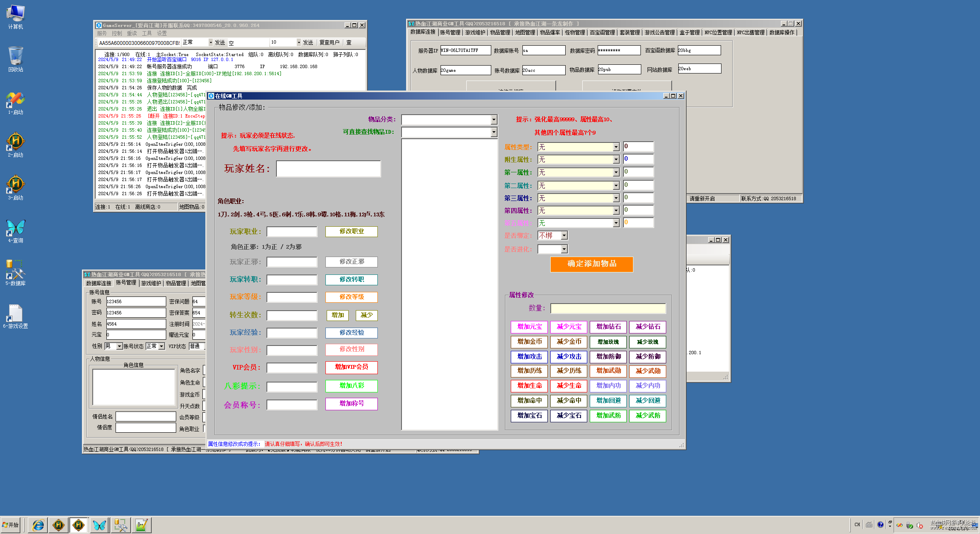The image size is (980, 534).
Task: Click the 增加VIP会员 button
Action: [x=352, y=367]
